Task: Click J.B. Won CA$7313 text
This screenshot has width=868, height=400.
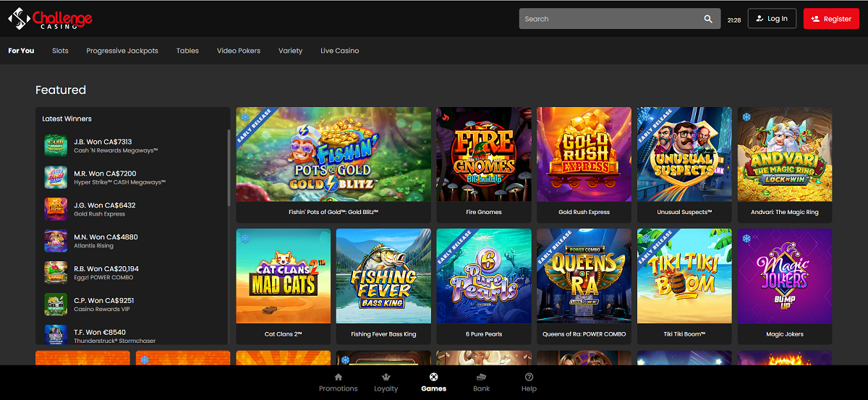Action: pyautogui.click(x=103, y=142)
